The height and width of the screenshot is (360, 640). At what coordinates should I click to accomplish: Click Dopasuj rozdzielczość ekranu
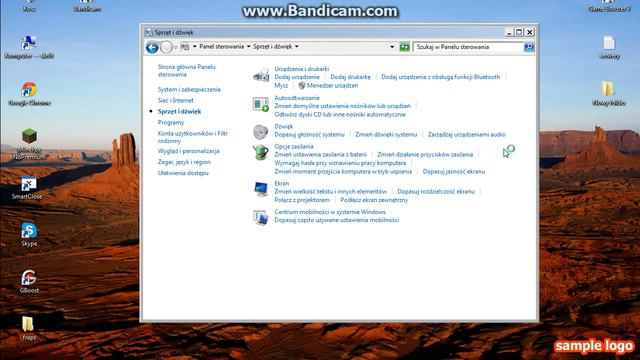pyautogui.click(x=436, y=191)
